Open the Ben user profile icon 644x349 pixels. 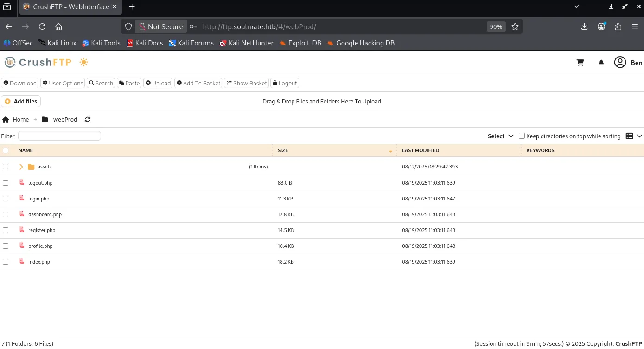click(x=620, y=62)
